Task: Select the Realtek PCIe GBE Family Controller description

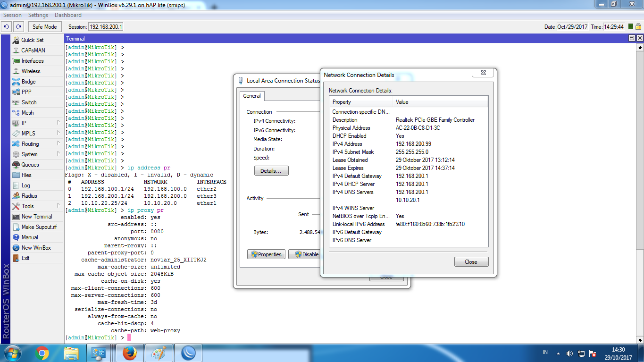Action: (x=435, y=120)
